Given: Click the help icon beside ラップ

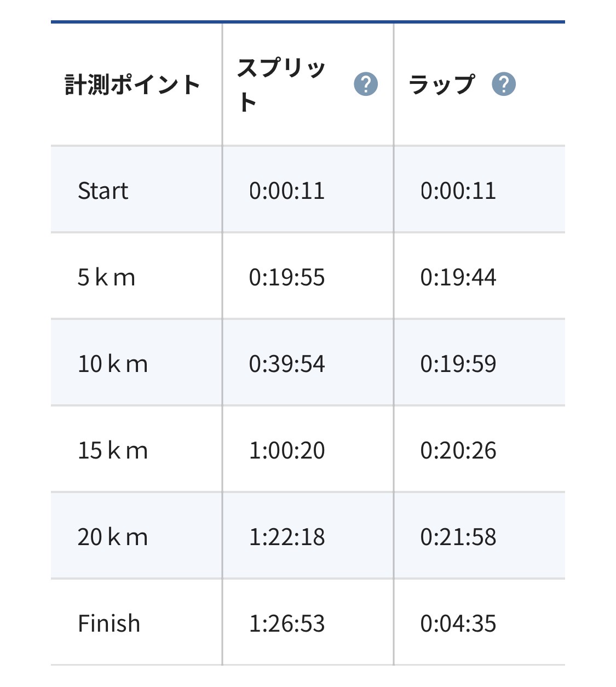Looking at the screenshot, I should [x=504, y=84].
